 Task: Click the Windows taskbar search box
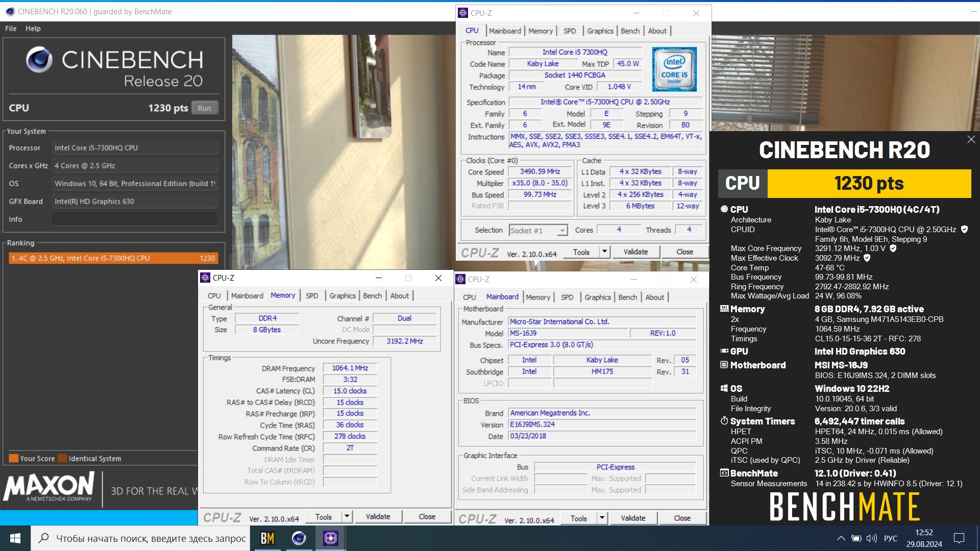tap(141, 538)
